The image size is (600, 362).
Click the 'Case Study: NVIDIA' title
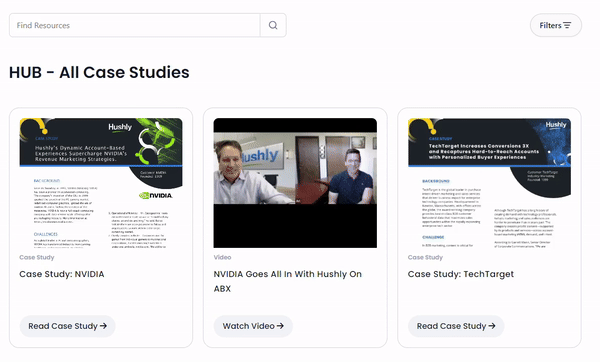click(x=62, y=274)
